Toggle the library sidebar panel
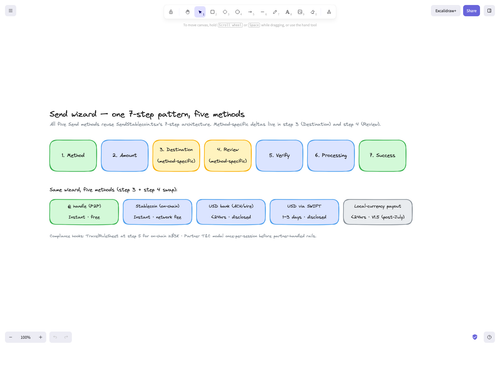The width and height of the screenshot is (500, 375). pos(489,11)
